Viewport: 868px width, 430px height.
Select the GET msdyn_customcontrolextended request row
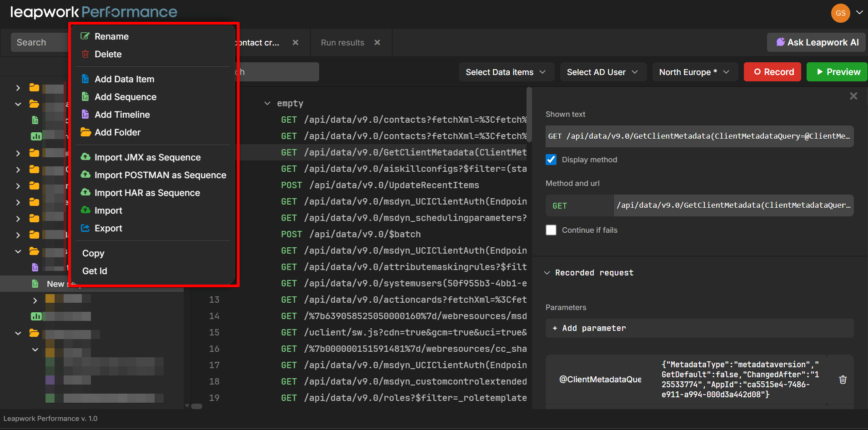tap(404, 381)
